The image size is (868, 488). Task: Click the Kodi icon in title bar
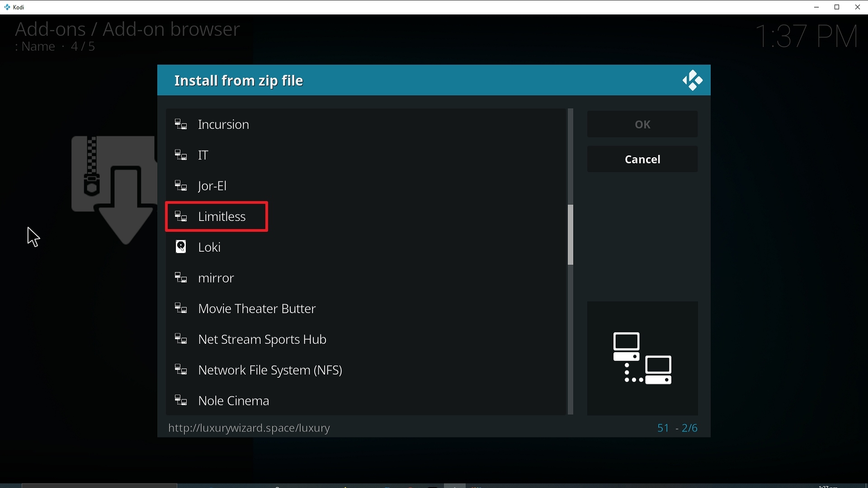7,7
